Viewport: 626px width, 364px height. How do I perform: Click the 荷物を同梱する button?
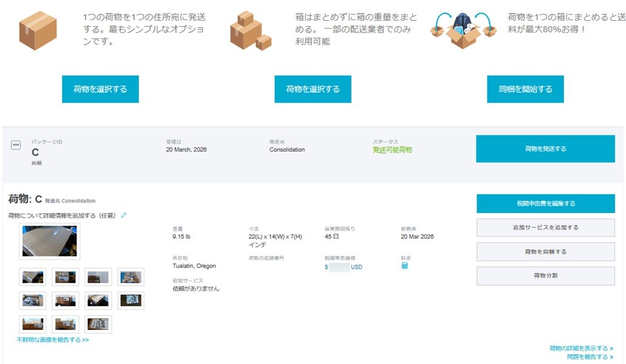(x=545, y=252)
